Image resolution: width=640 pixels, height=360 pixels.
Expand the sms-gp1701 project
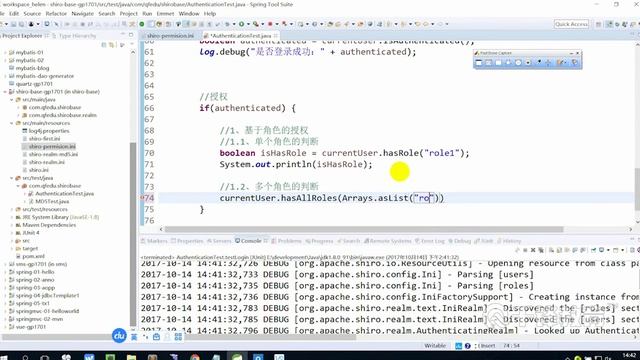[5, 264]
